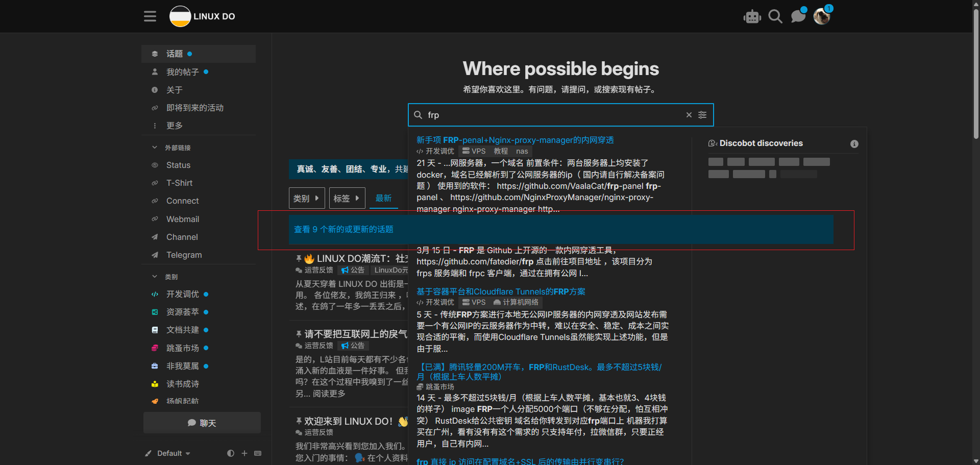Open the LINUX DO home logo
The height and width of the screenshot is (465, 980).
[203, 16]
